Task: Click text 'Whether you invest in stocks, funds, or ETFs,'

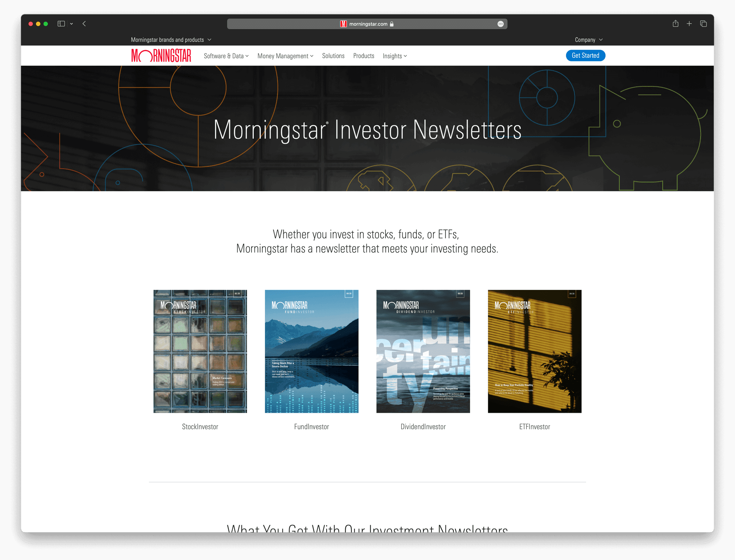Action: [366, 234]
